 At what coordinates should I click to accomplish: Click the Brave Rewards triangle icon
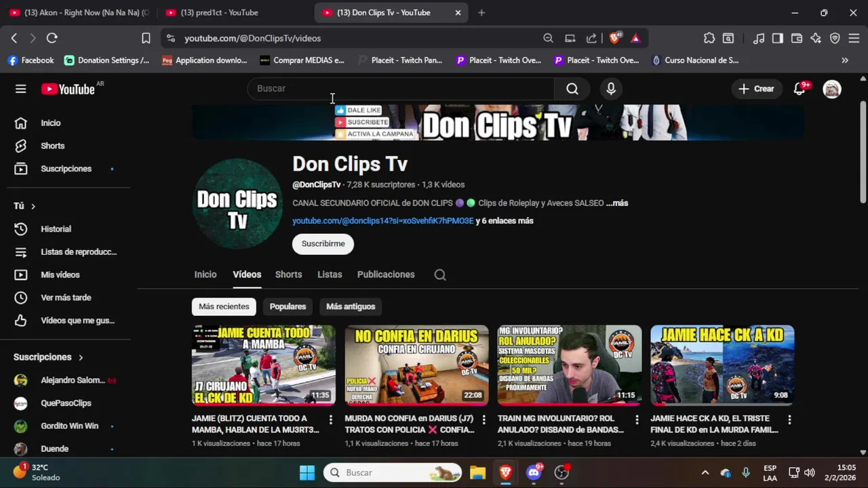[x=635, y=39]
